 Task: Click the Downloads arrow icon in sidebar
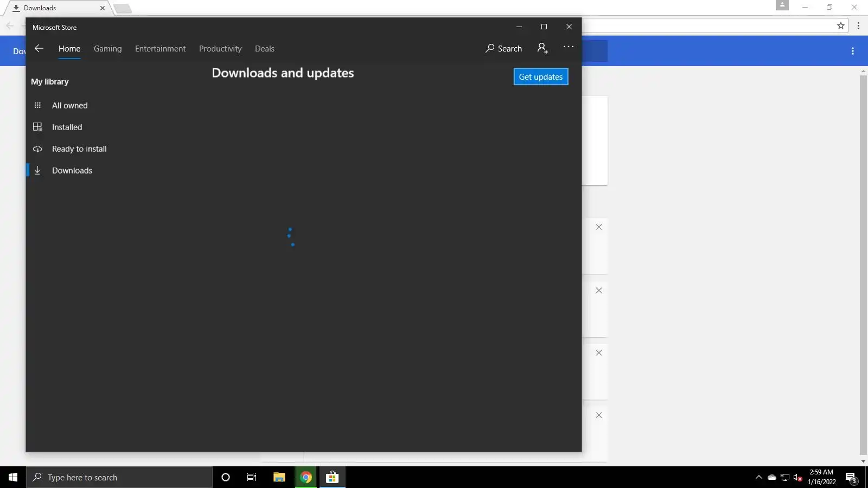click(37, 170)
